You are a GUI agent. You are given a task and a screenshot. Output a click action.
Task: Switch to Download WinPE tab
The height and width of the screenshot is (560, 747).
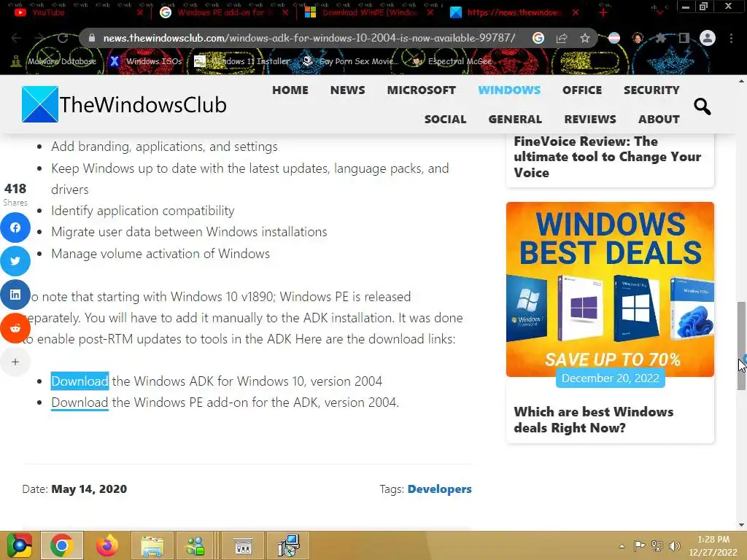coord(368,12)
